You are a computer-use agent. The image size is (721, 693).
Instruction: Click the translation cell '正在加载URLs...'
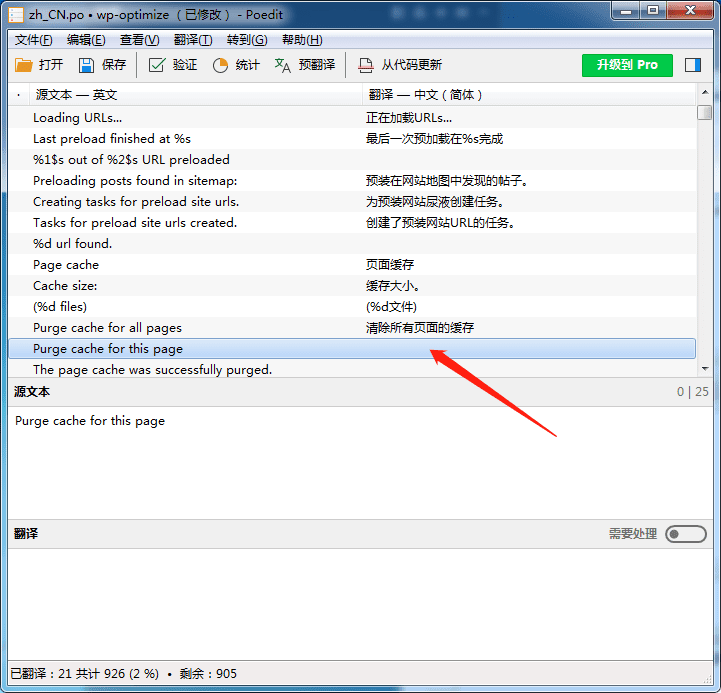(409, 118)
